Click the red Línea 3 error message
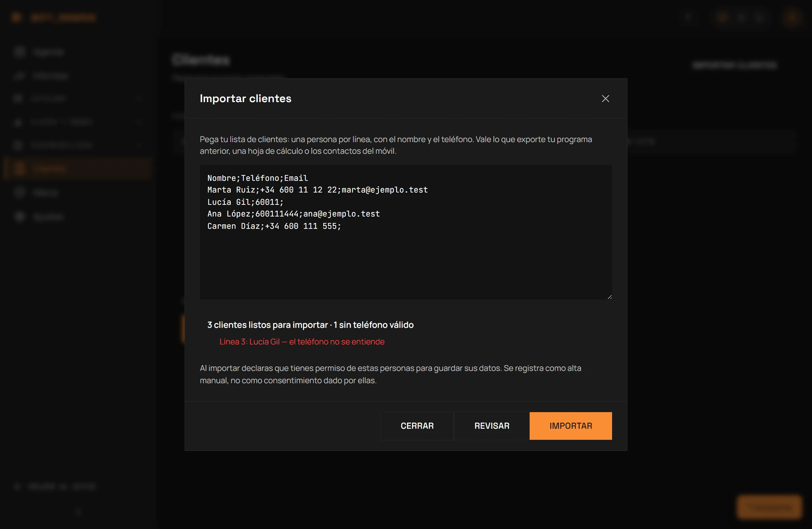The image size is (812, 529). 302,341
